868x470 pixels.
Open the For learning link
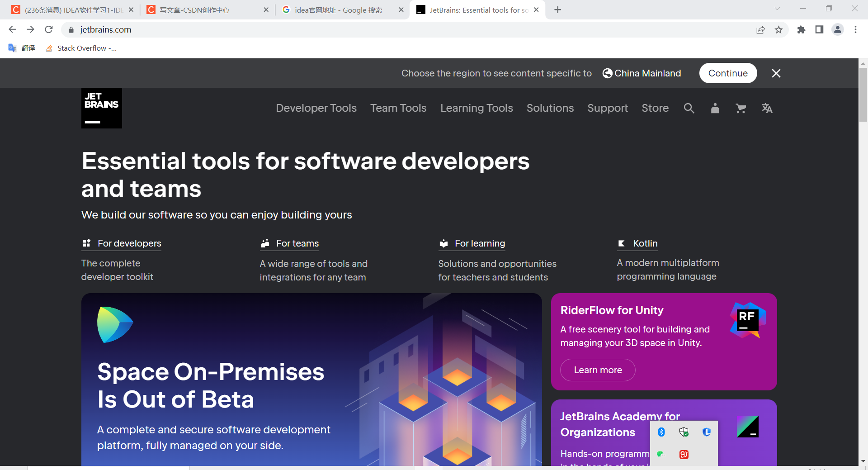[x=472, y=243]
